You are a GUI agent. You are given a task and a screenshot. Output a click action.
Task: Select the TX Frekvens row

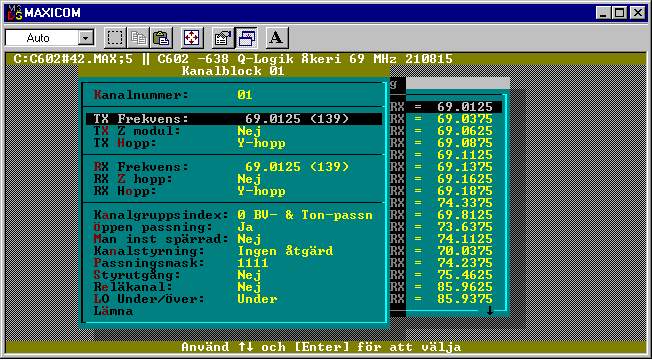coord(234,119)
